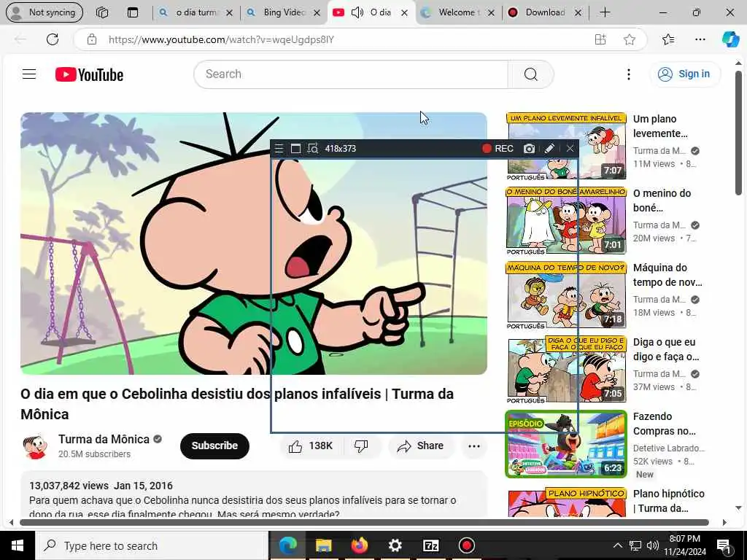Open 'Diga o que eu digo e faça o' title
This screenshot has width=747, height=560.
[x=666, y=349]
